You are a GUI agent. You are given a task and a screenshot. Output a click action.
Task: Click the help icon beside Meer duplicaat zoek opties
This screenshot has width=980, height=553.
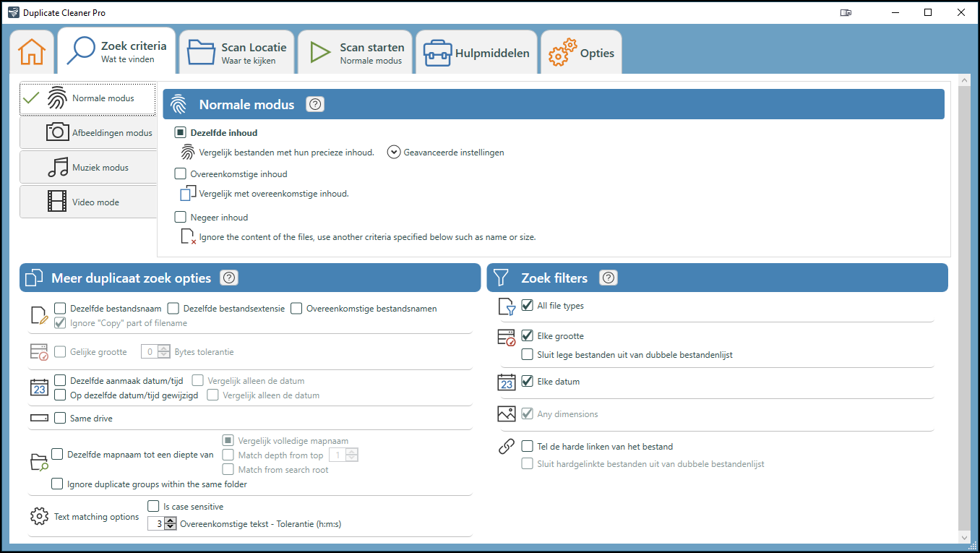click(229, 278)
